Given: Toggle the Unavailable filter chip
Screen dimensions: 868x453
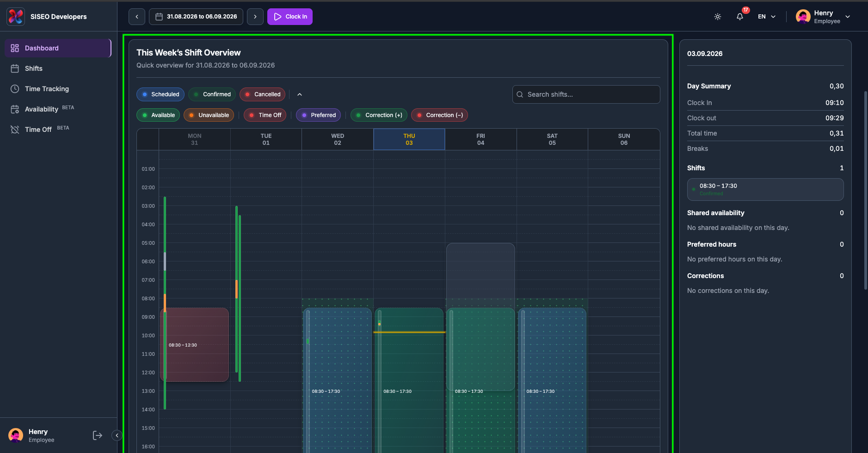Looking at the screenshot, I should point(209,115).
